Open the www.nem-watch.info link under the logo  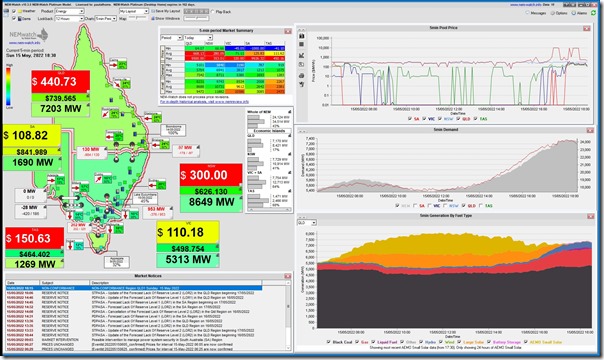coord(24,43)
